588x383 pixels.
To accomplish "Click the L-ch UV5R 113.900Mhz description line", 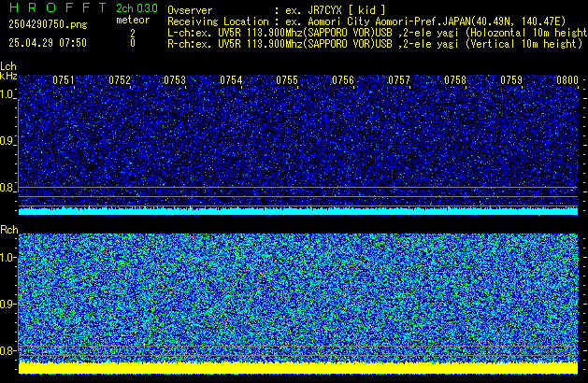I will 378,33.
